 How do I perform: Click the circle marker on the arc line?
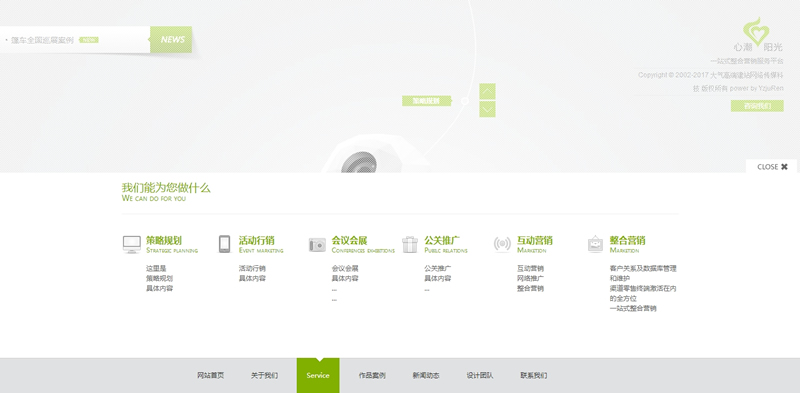point(465,101)
